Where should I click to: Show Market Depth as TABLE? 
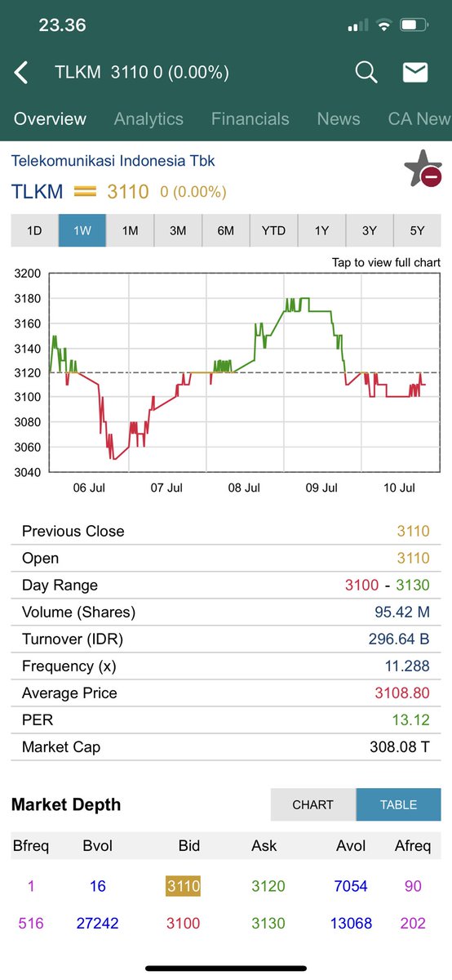[399, 804]
